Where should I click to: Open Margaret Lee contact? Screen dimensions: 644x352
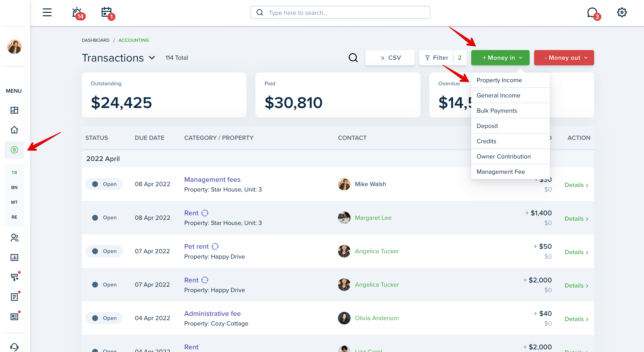coord(373,218)
